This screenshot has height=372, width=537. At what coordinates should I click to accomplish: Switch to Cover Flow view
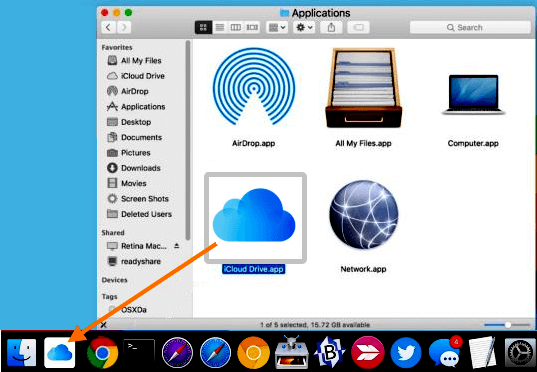(252, 27)
